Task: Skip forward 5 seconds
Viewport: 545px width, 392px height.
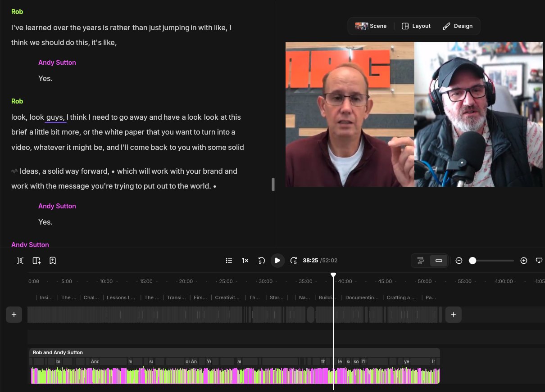Action: (x=294, y=261)
